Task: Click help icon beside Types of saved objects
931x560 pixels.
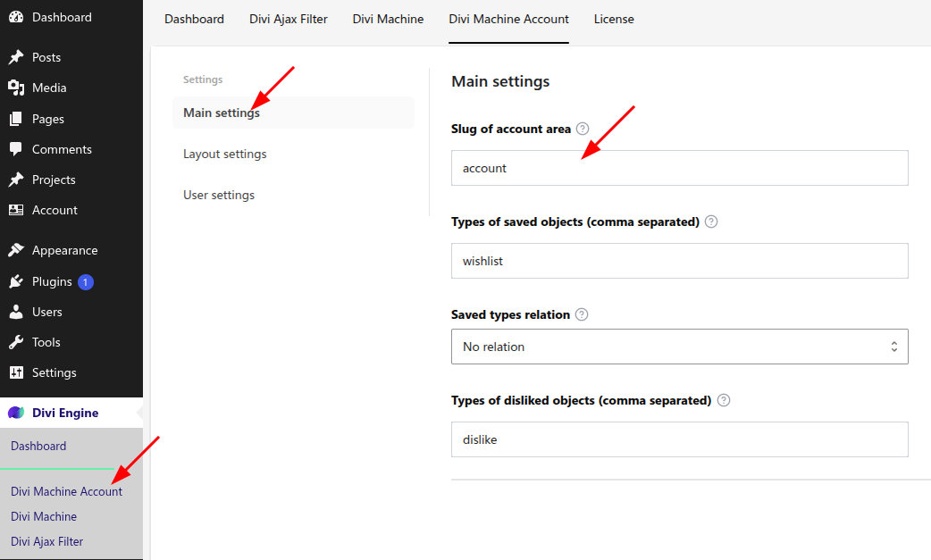Action: pyautogui.click(x=710, y=221)
